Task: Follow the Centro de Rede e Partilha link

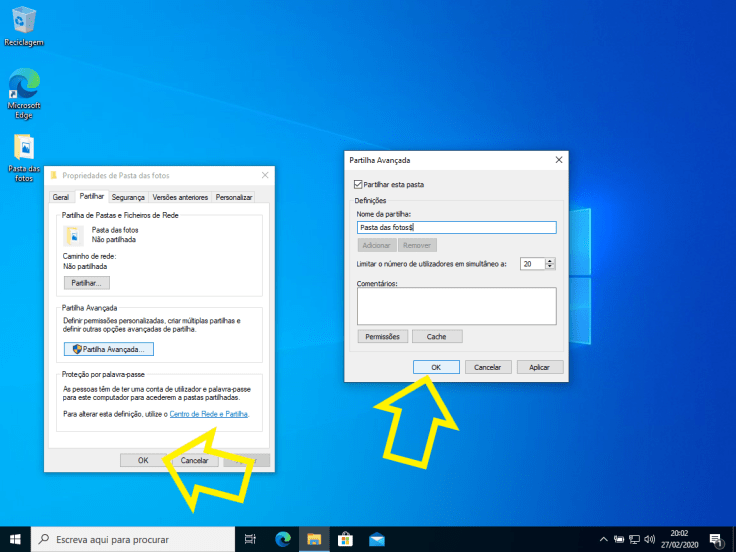Action: [209, 413]
